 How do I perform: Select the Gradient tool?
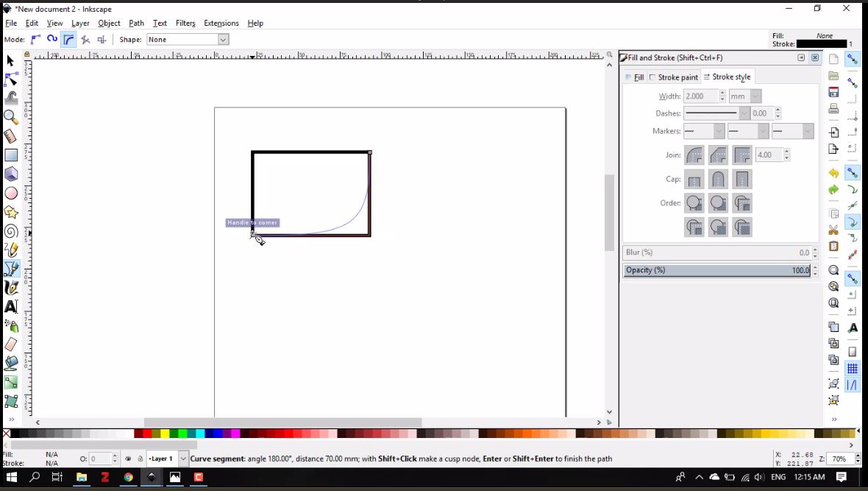click(x=10, y=382)
